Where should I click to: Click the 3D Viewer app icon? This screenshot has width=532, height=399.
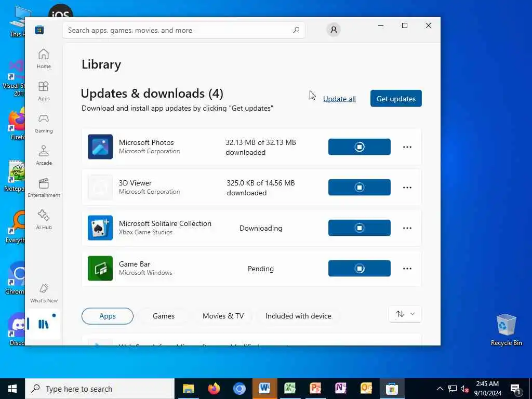(100, 187)
